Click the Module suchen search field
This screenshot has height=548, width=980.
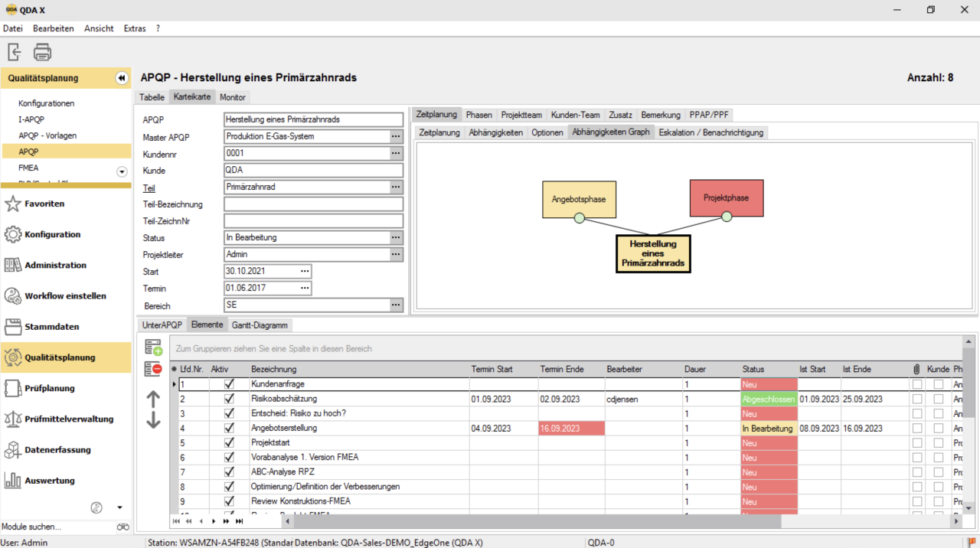tap(57, 527)
